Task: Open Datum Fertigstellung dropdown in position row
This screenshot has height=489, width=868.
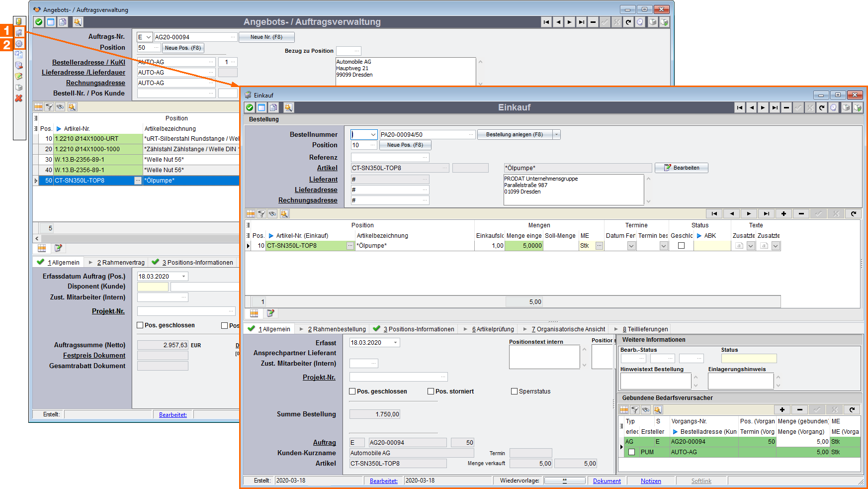Action: [631, 246]
